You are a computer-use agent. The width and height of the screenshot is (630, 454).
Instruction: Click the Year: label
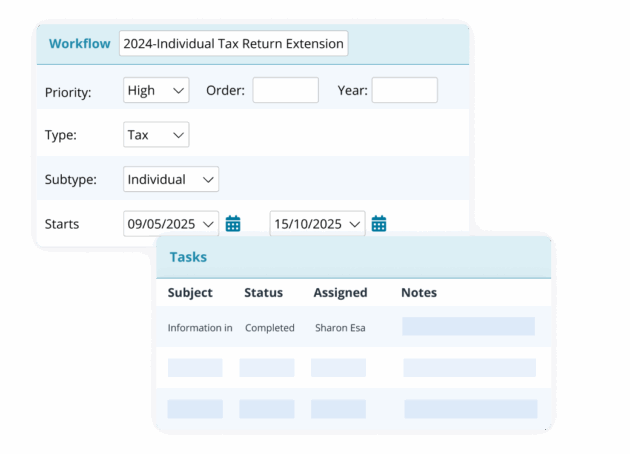click(352, 90)
